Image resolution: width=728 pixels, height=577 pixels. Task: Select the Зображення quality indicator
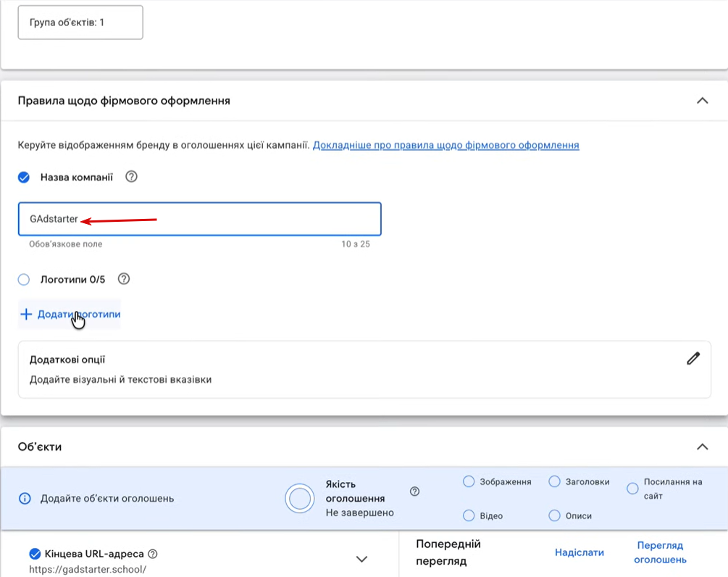tap(469, 482)
